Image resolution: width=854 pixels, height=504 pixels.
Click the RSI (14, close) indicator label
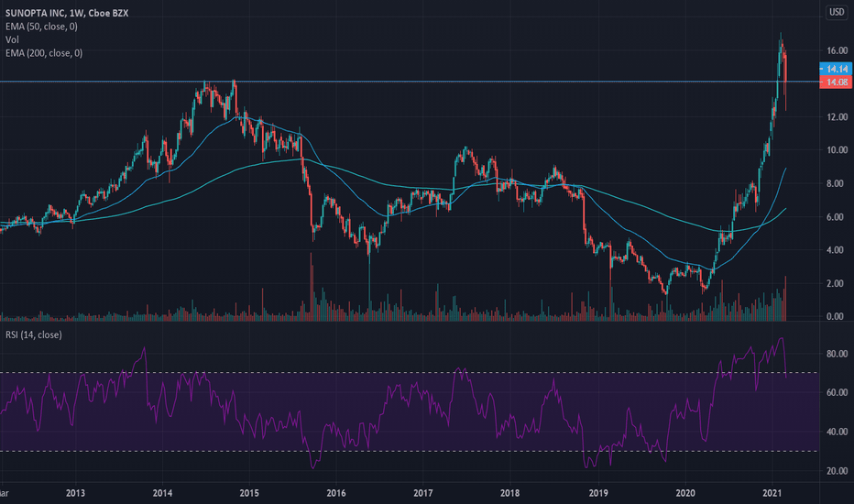(33, 334)
